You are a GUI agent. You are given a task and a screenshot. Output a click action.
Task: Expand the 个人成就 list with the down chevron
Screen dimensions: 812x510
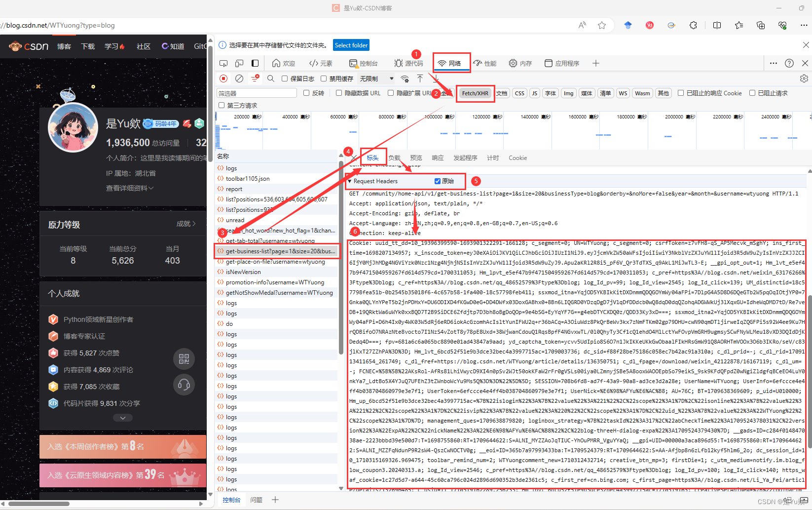point(123,418)
